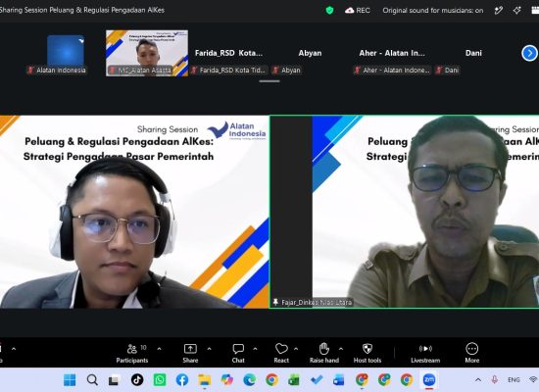Open Outlook from the taskbar

click(339, 380)
